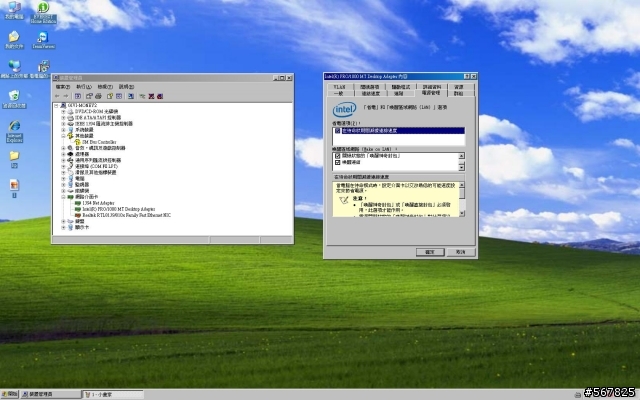Click the description box scroll-down arrow
Image resolution: width=640 pixels, height=400 pixels.
(462, 213)
